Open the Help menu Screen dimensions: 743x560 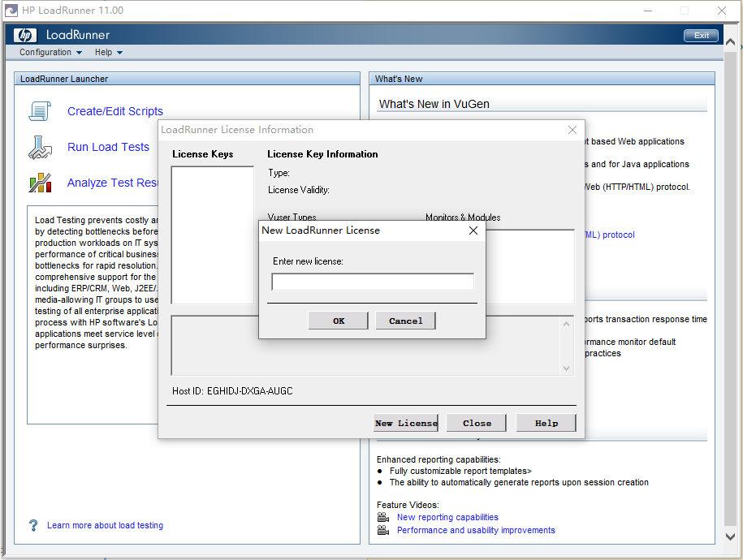click(x=109, y=52)
